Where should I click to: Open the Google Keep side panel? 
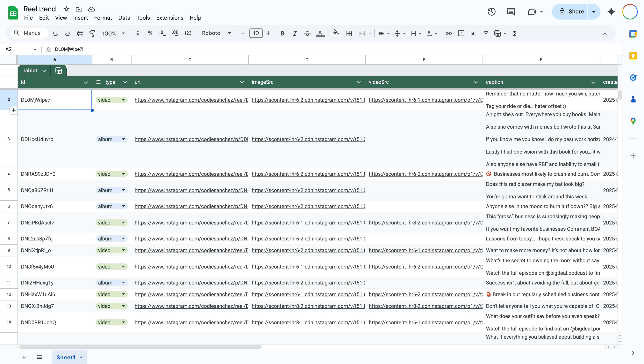(633, 56)
